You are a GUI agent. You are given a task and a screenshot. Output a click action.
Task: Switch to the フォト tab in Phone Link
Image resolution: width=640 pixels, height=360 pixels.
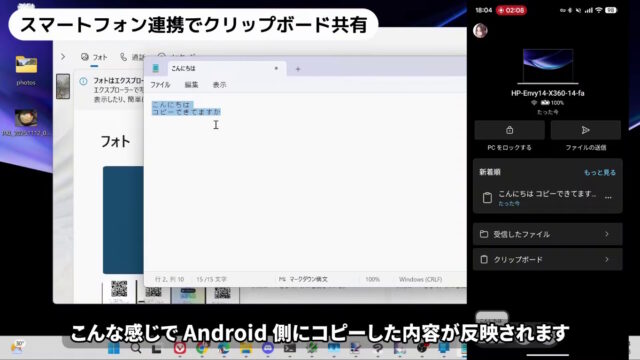94,57
